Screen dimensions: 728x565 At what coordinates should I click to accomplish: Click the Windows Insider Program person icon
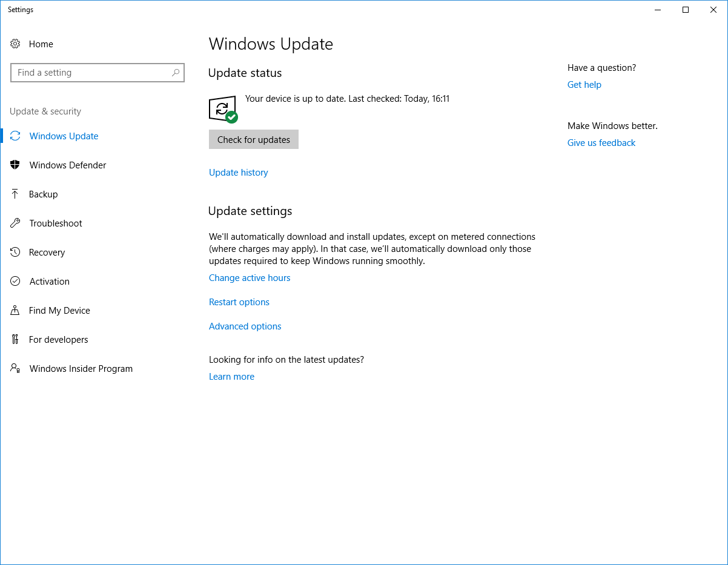click(15, 368)
